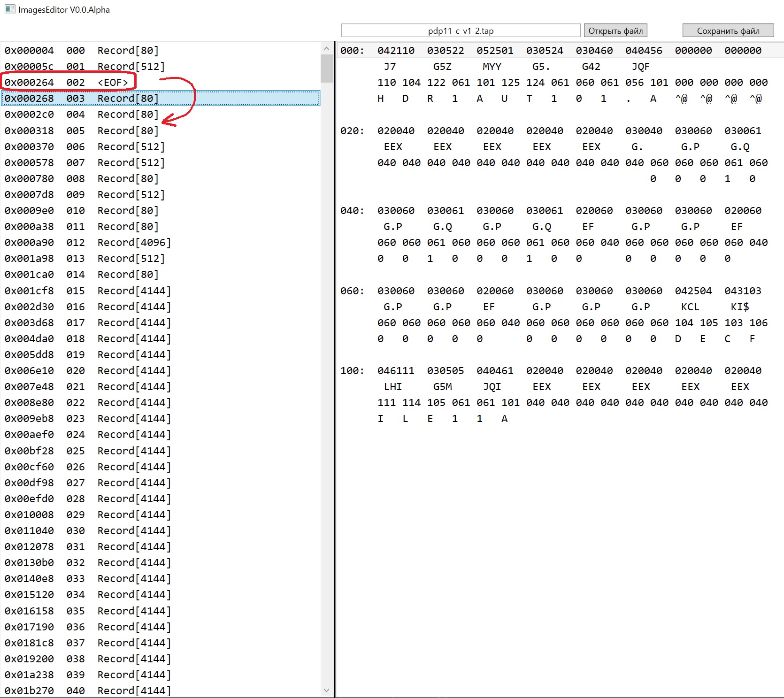Pick record 012 Record[4096]
This screenshot has height=698, width=784.
click(x=88, y=243)
